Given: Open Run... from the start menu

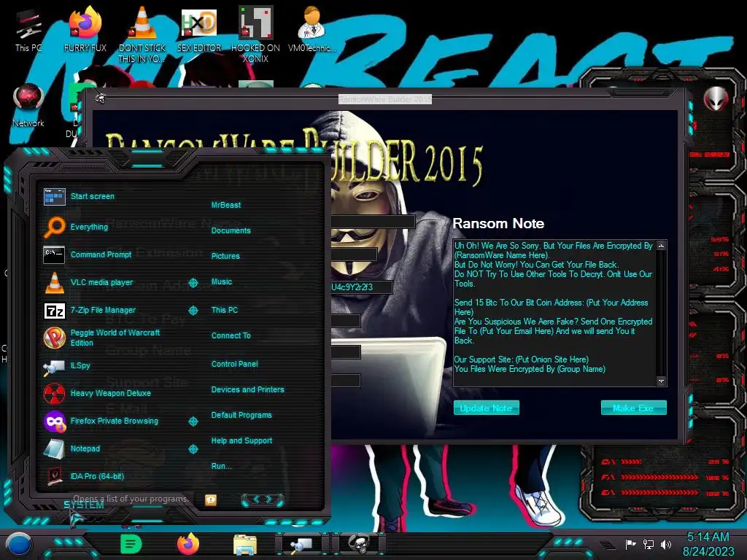Looking at the screenshot, I should (x=221, y=466).
